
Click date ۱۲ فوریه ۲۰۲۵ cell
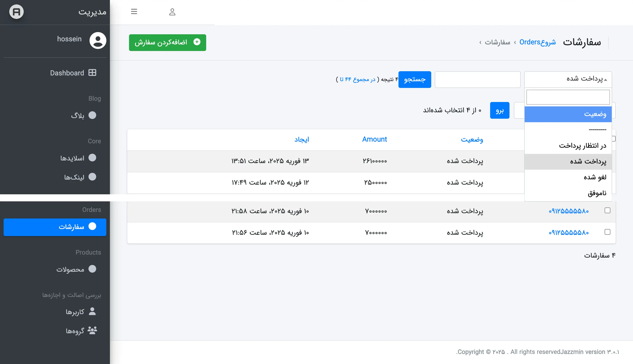[270, 182]
